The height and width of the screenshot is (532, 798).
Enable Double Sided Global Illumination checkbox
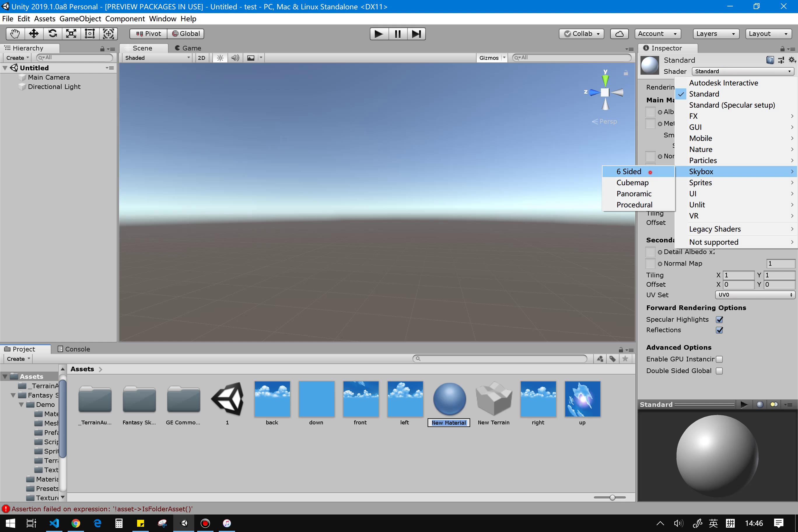[719, 371]
